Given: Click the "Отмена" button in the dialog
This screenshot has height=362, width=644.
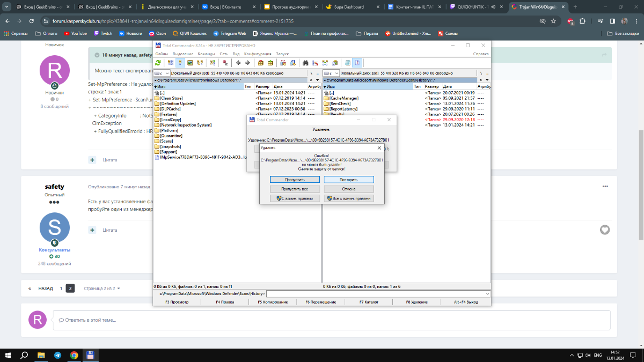Looking at the screenshot, I should click(349, 189).
